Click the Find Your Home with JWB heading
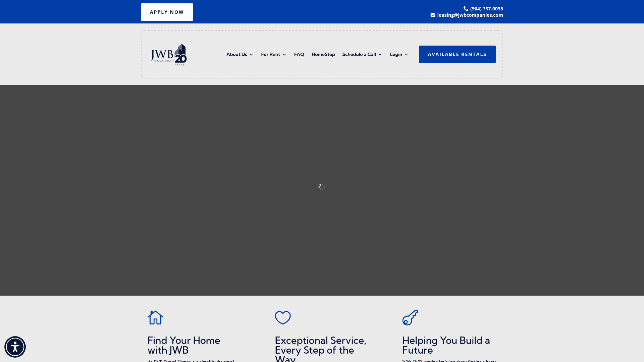 (x=184, y=345)
